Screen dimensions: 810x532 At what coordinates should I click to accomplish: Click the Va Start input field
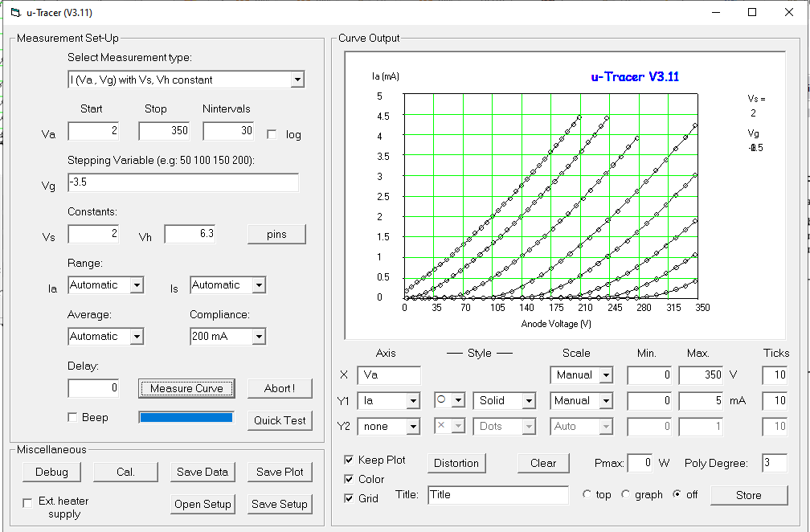93,131
